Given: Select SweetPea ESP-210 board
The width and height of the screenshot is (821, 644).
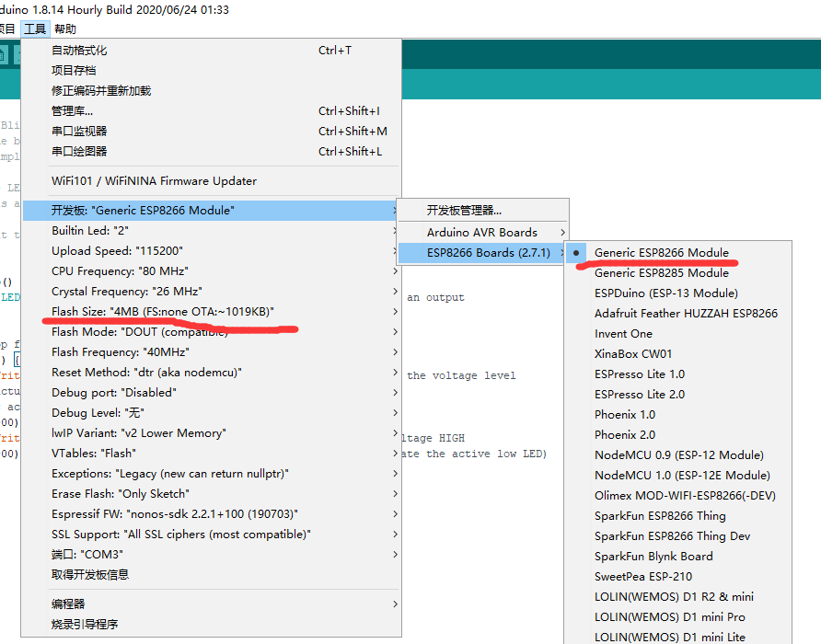Looking at the screenshot, I should click(x=678, y=577).
